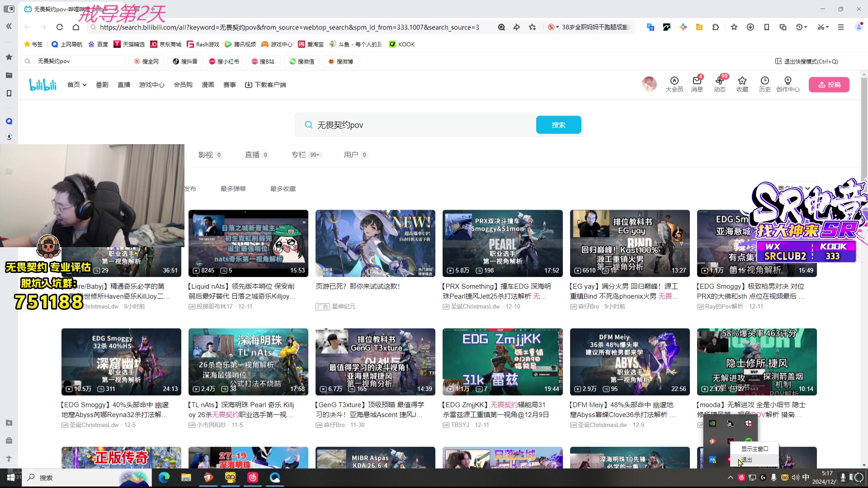Open 下载客户端 link in bilibili nav
Image resolution: width=868 pixels, height=488 pixels.
click(x=265, y=84)
